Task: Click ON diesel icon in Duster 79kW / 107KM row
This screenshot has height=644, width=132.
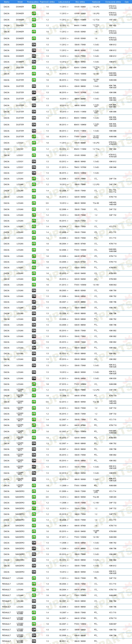Action: click(x=34, y=92)
